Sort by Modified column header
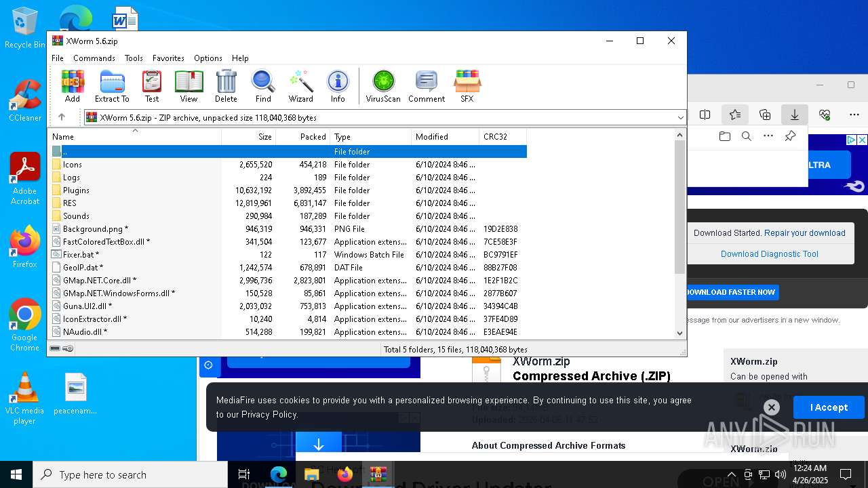This screenshot has width=868, height=488. (x=446, y=137)
